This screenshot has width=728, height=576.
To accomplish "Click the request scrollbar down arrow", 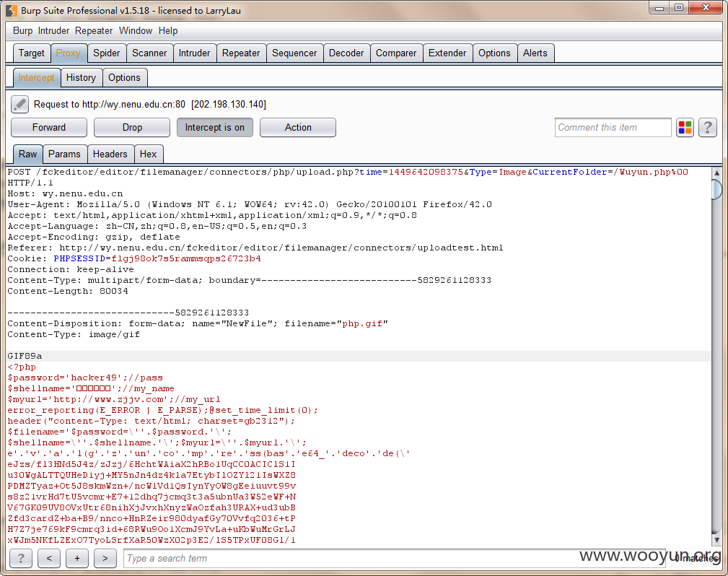I will click(717, 540).
